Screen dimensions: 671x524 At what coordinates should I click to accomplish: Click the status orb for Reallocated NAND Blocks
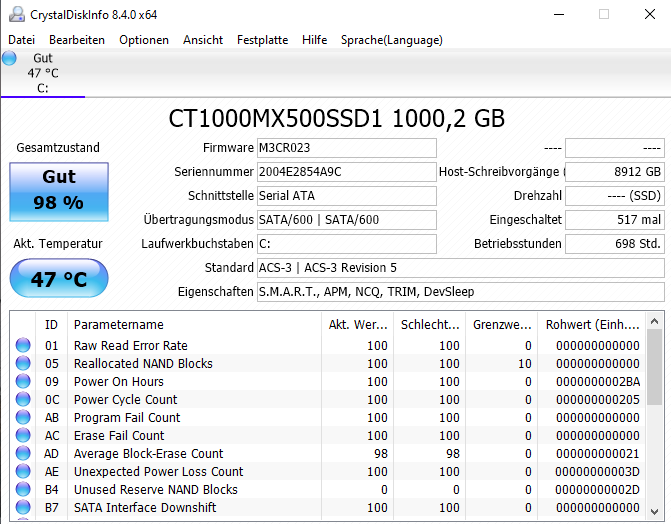[23, 363]
